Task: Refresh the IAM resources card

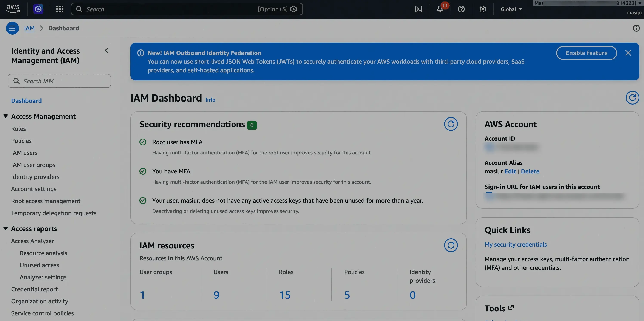Action: [x=451, y=245]
